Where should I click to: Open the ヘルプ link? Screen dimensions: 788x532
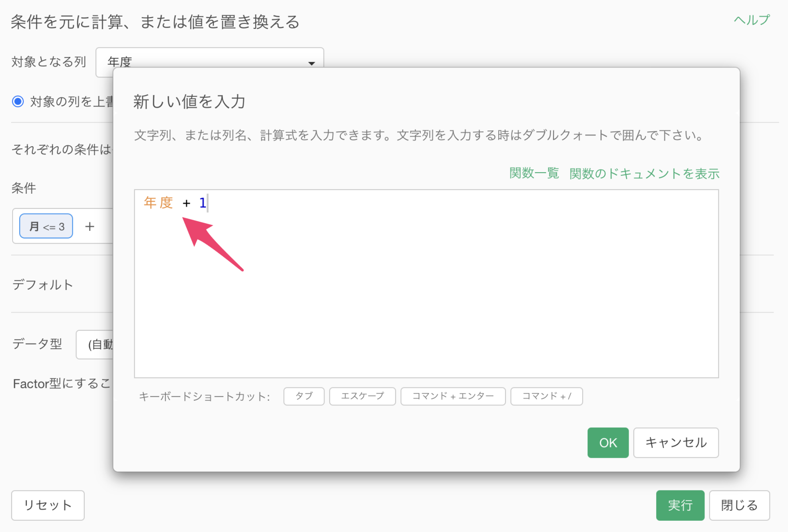[x=751, y=20]
